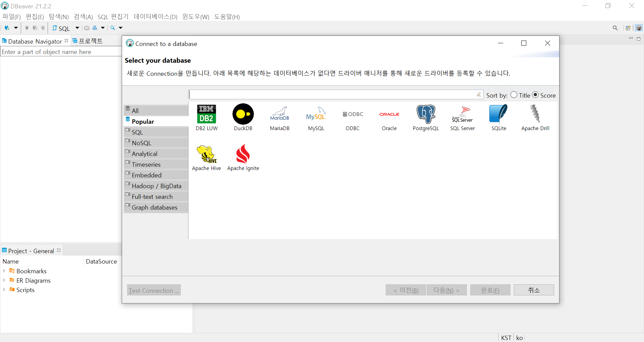Open the 검색(A) menu

click(83, 17)
